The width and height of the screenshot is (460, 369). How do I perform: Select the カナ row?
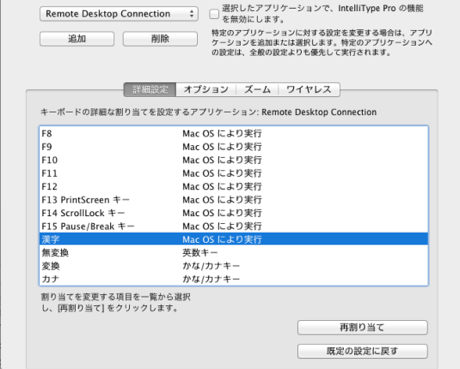(234, 279)
